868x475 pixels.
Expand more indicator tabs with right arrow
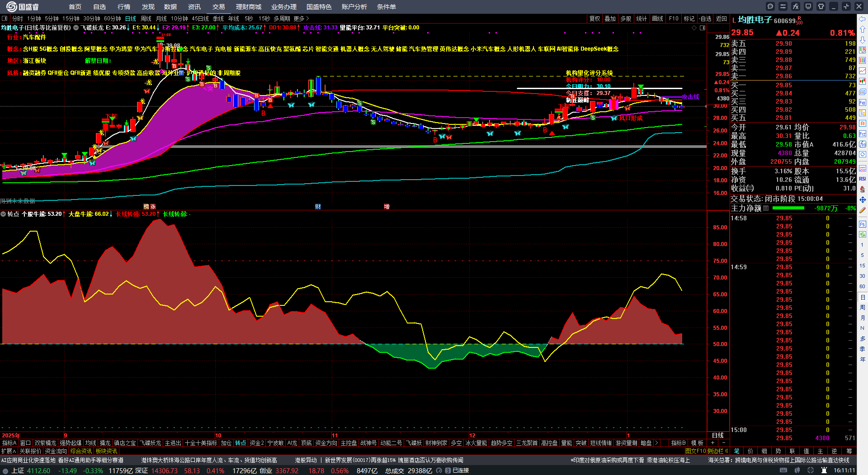tap(656, 443)
